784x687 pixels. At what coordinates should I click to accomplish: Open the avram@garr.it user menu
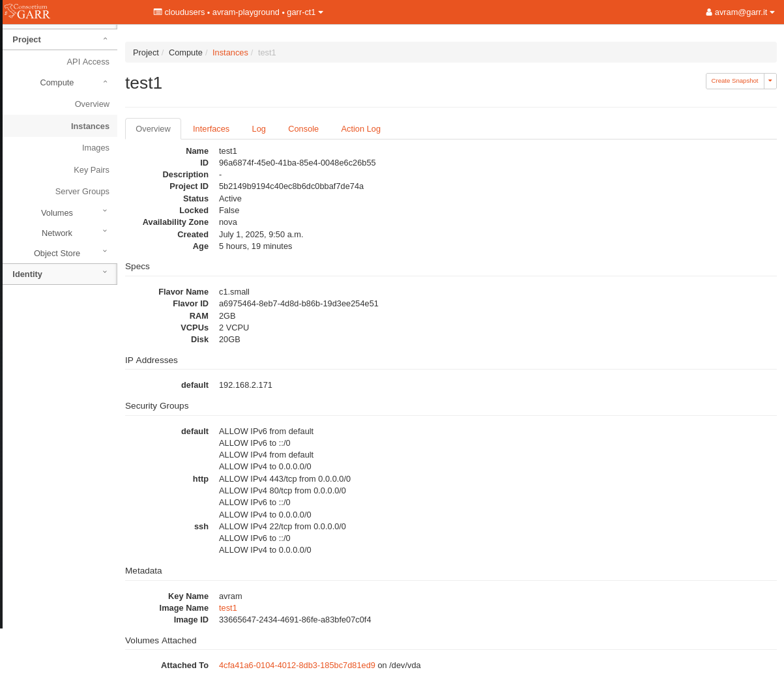coord(740,12)
